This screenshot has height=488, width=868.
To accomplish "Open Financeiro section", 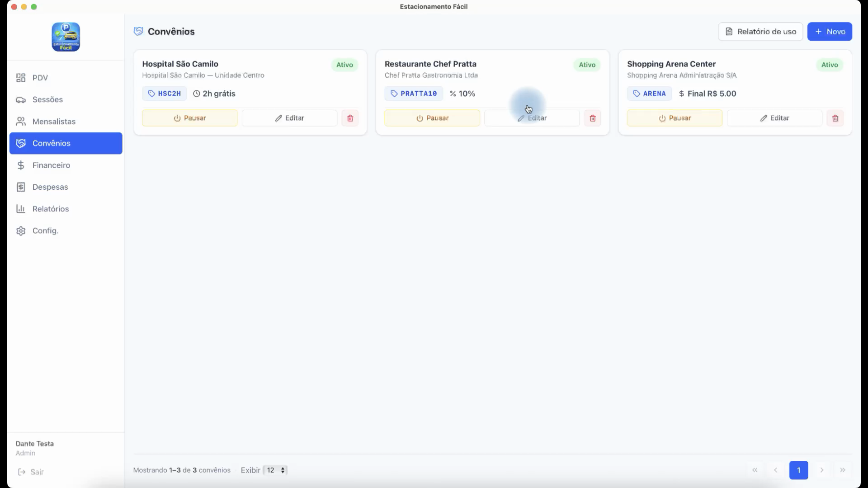I will coord(66,165).
